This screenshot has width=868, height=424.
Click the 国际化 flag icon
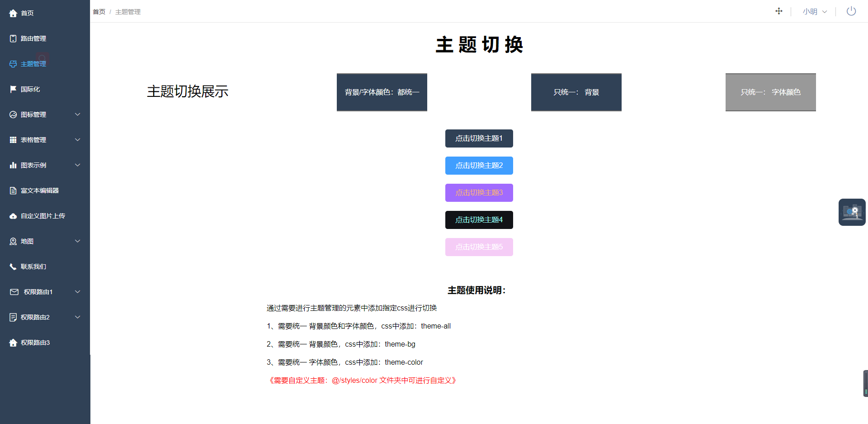(13, 89)
